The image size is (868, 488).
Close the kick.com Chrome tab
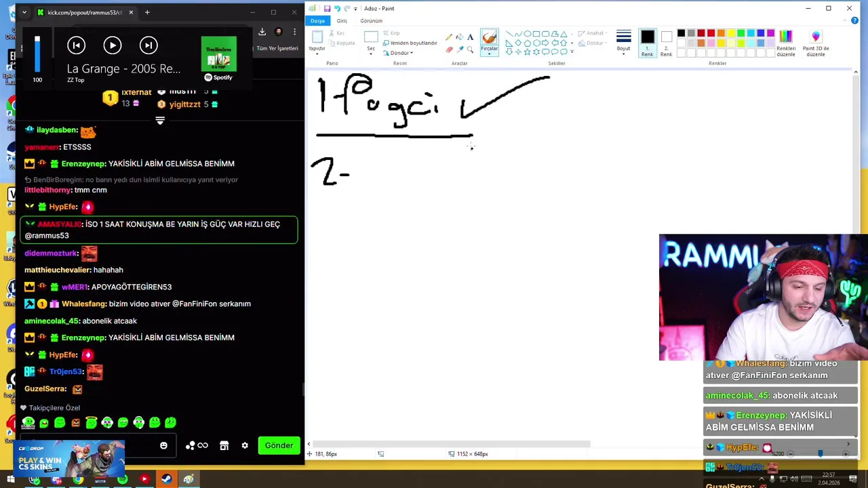point(131,12)
